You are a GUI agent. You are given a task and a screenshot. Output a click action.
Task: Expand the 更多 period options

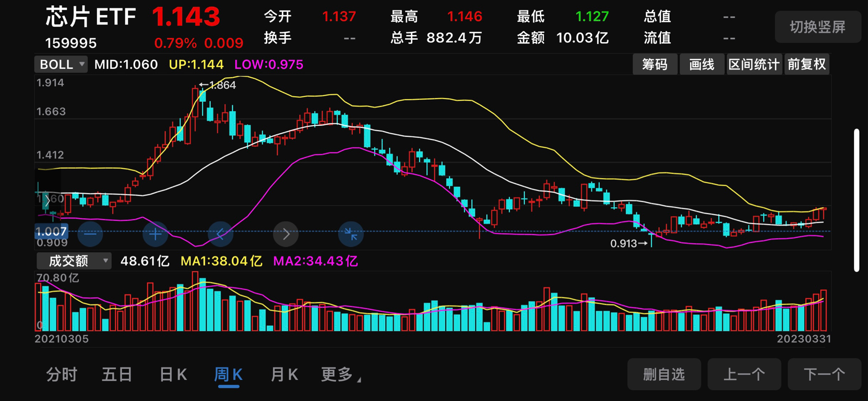(x=340, y=374)
